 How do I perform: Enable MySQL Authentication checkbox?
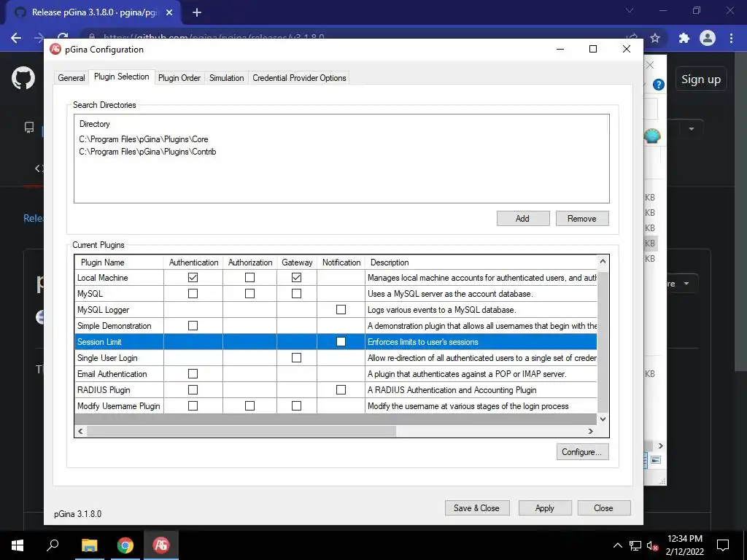click(x=193, y=293)
